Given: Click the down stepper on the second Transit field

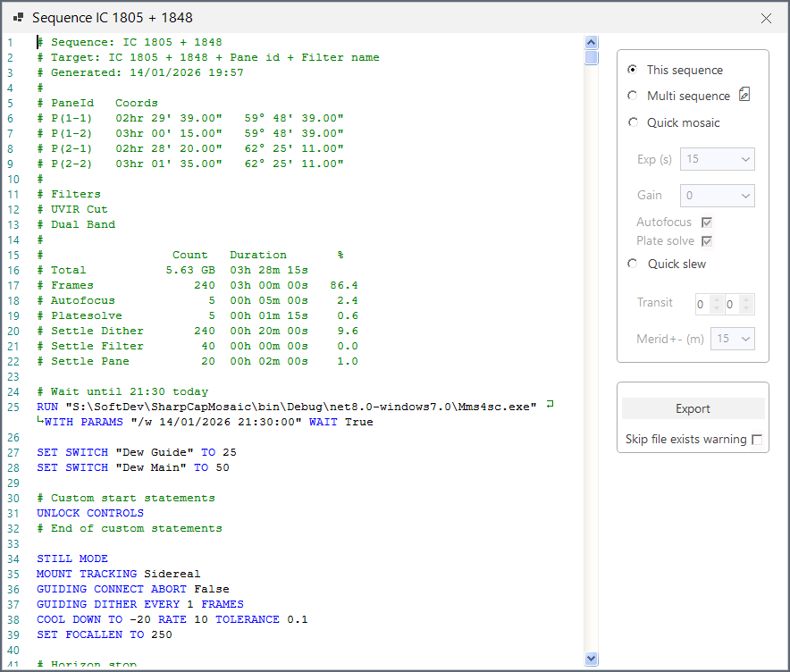Looking at the screenshot, I should pos(745,308).
